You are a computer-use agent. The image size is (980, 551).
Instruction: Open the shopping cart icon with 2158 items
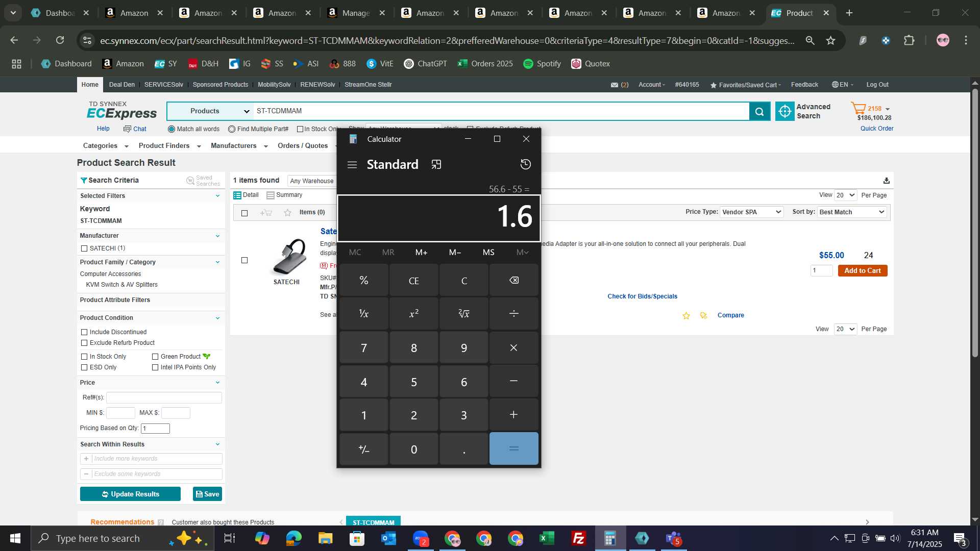pos(859,108)
